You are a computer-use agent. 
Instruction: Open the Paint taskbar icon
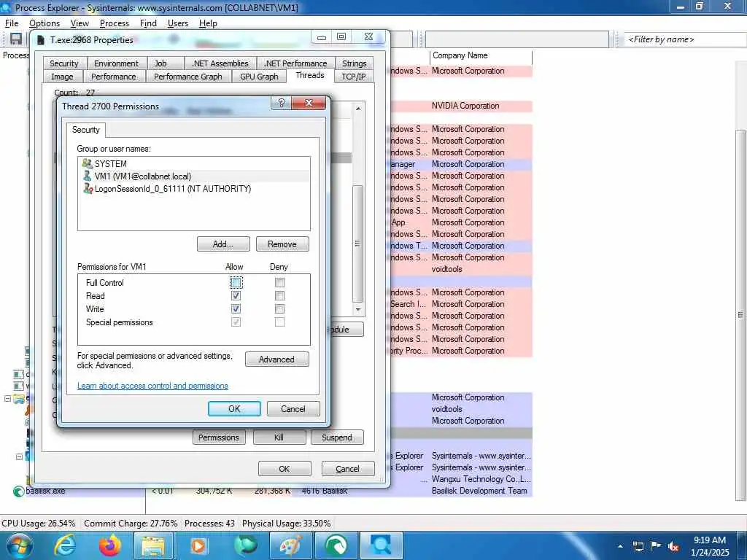pos(290,545)
